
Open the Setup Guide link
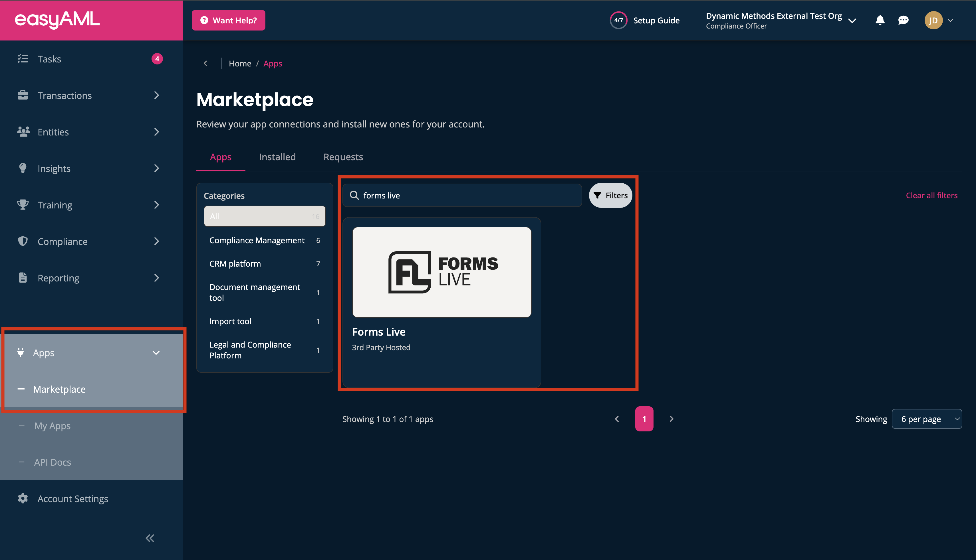pyautogui.click(x=656, y=20)
